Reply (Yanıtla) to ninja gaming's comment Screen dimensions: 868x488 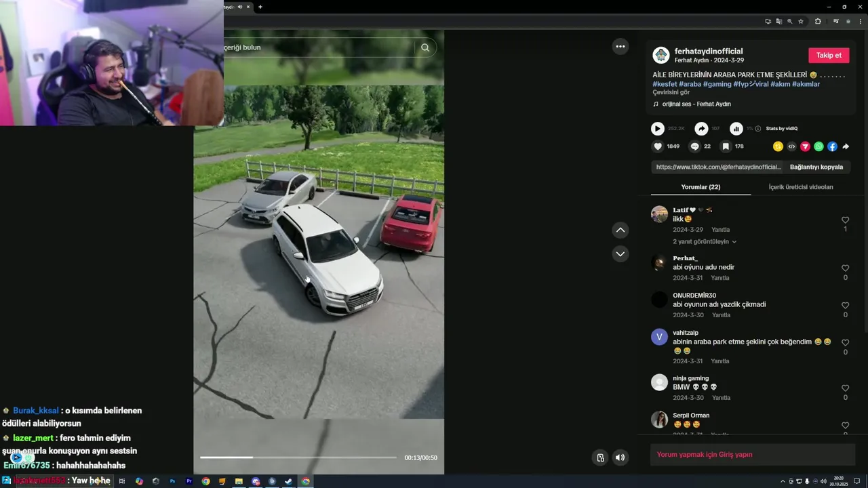click(x=721, y=398)
